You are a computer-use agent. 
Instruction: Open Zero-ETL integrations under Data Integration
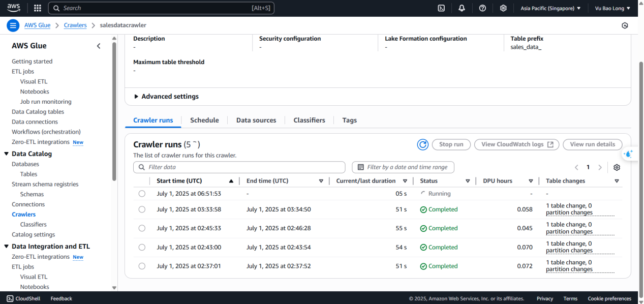click(41, 257)
